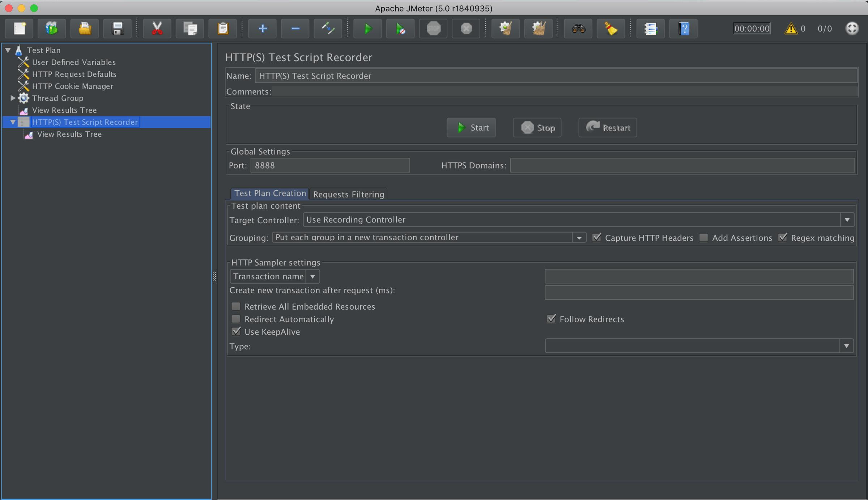Open the Grouping dropdown menu
Image resolution: width=868 pixels, height=500 pixels.
pos(580,237)
